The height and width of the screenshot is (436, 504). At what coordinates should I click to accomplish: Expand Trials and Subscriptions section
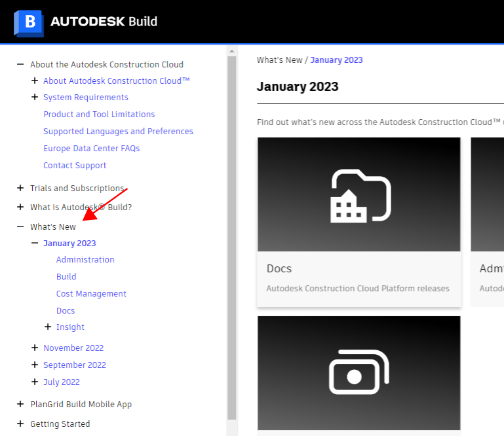[20, 188]
